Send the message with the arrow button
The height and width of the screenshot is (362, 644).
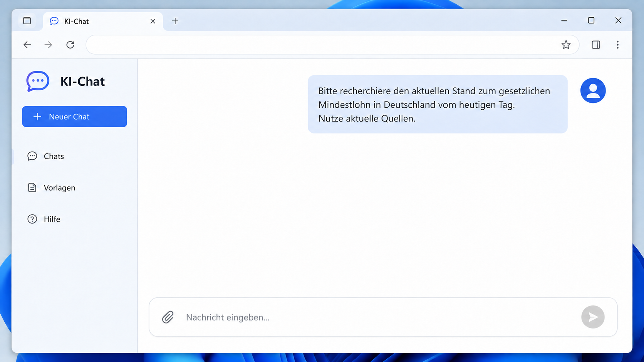click(593, 317)
